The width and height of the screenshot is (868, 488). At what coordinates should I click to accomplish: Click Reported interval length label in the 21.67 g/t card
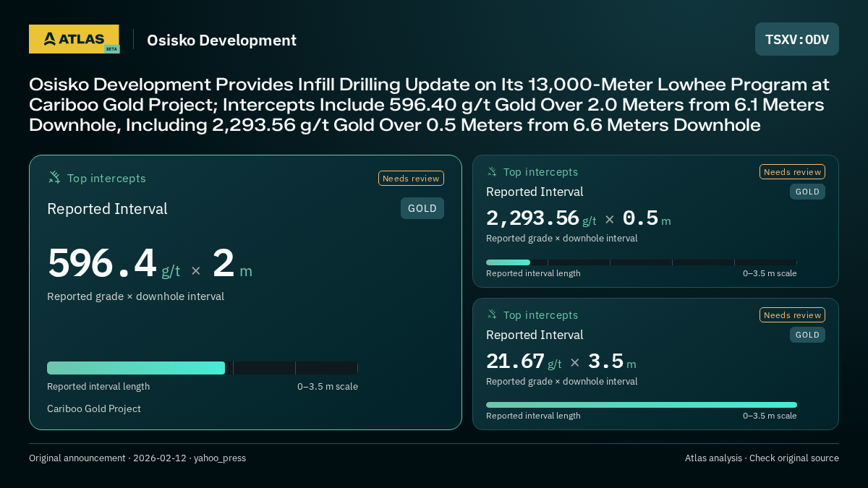click(533, 416)
